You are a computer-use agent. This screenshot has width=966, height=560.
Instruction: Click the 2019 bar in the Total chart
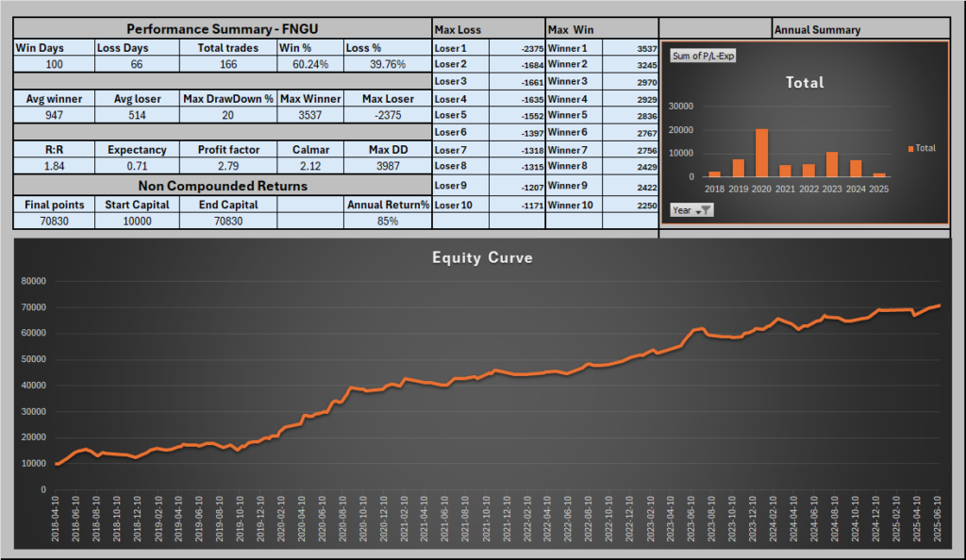click(738, 168)
